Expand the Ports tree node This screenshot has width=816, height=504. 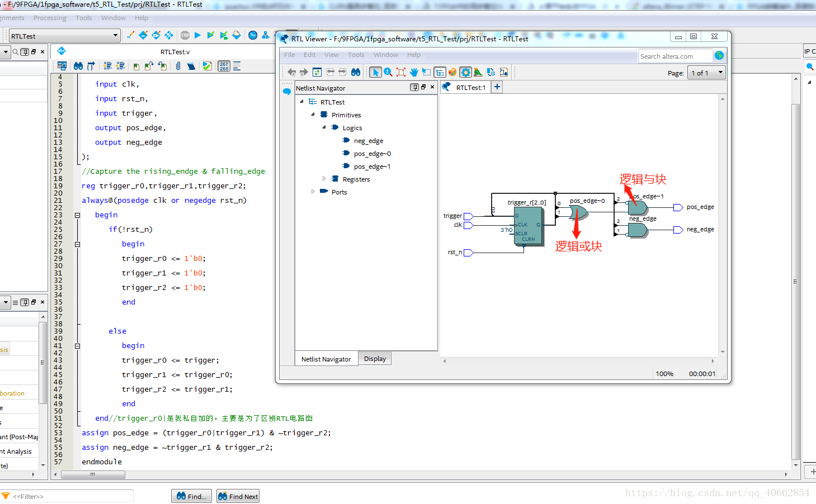point(313,192)
